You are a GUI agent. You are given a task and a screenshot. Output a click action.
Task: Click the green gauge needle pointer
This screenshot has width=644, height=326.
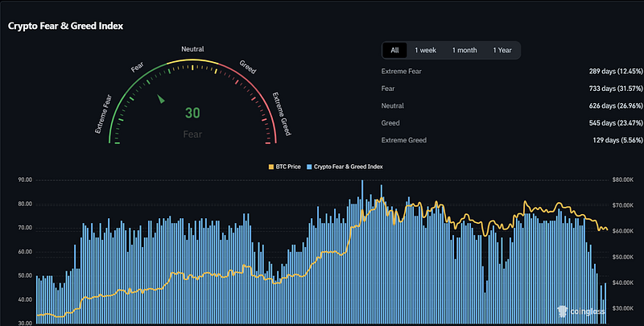tap(160, 98)
